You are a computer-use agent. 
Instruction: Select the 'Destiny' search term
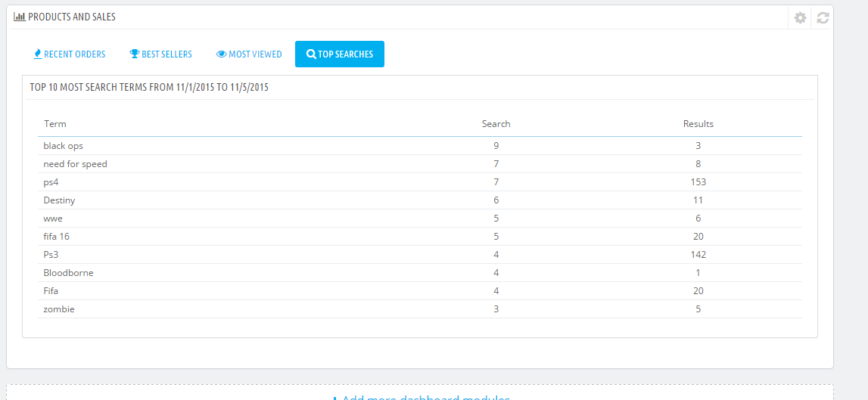point(59,200)
